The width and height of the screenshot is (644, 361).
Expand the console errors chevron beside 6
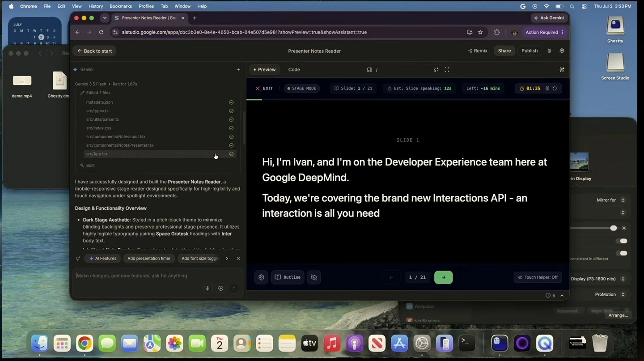562,296
